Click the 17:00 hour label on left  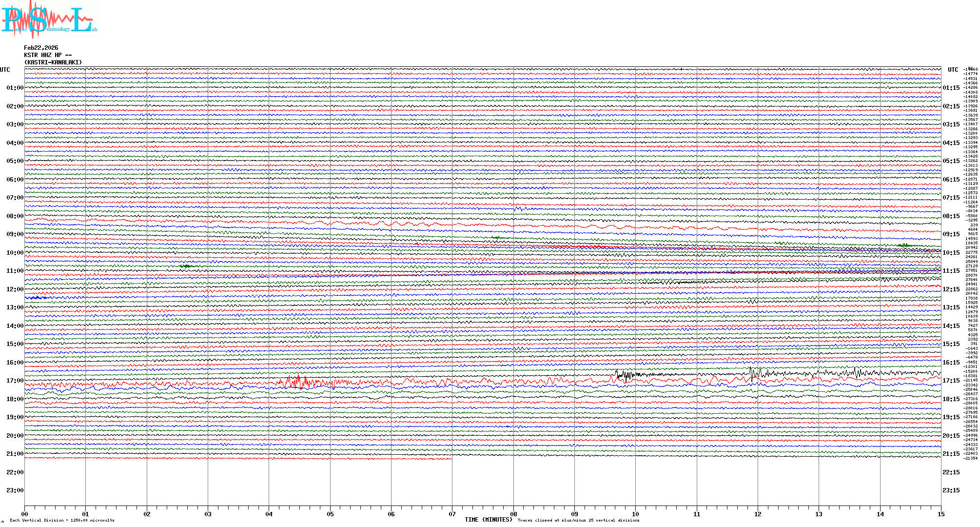pyautogui.click(x=15, y=381)
